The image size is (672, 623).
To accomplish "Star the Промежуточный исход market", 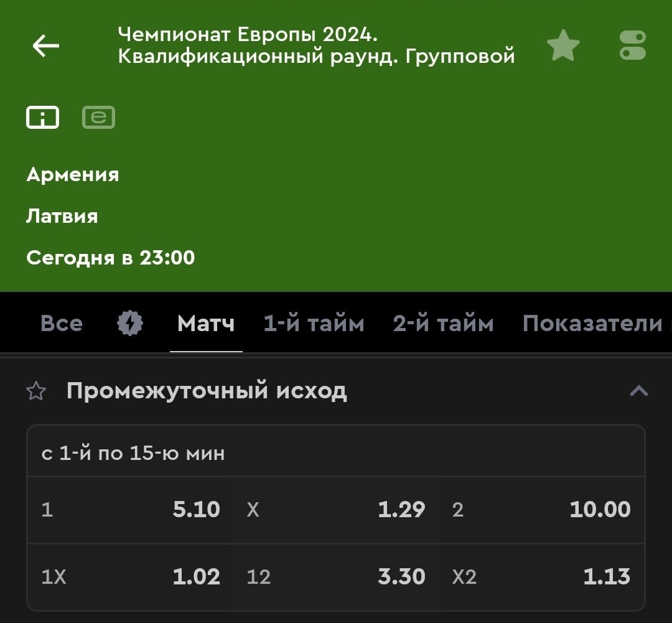I will click(x=37, y=391).
